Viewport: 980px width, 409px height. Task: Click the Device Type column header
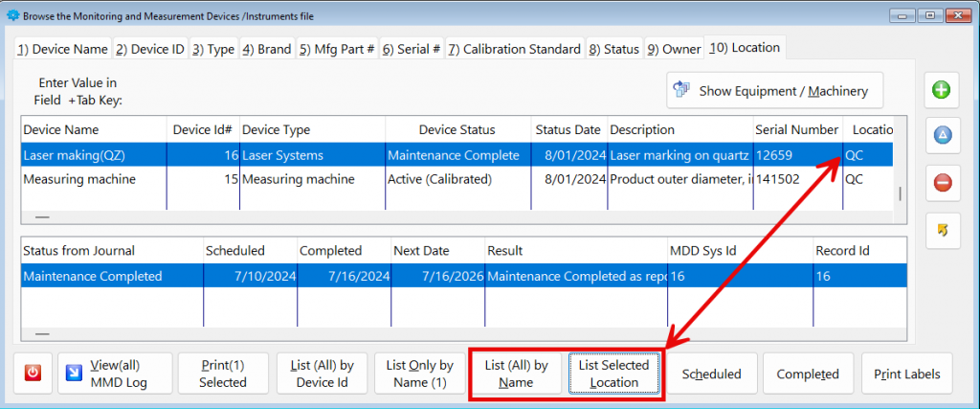coord(313,130)
